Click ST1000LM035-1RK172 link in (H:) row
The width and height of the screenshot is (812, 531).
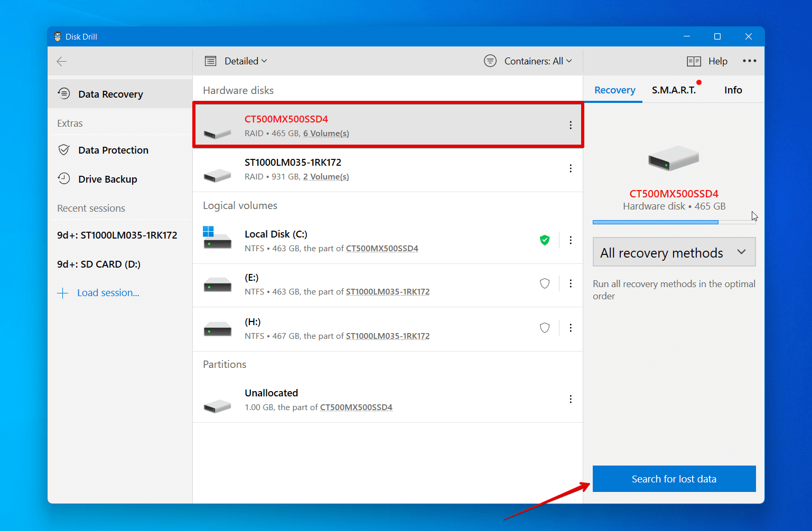[388, 336]
